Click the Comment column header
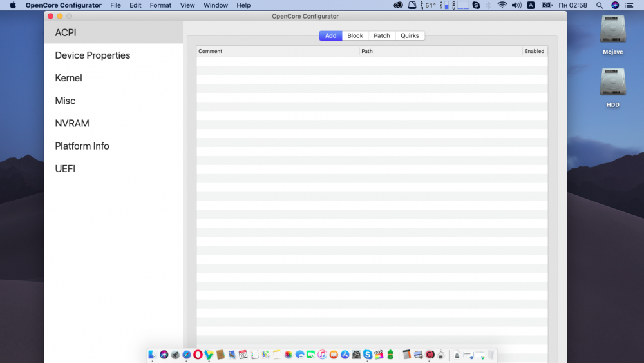This screenshot has width=644, height=363. 278,51
